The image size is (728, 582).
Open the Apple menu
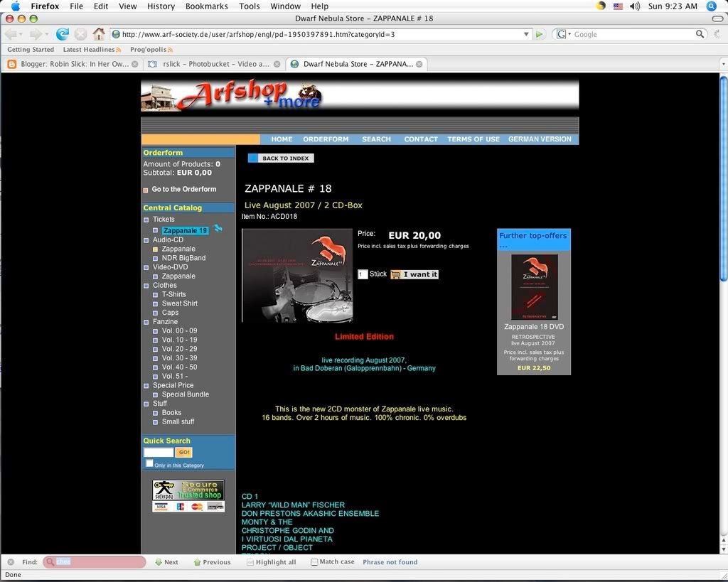pos(16,6)
